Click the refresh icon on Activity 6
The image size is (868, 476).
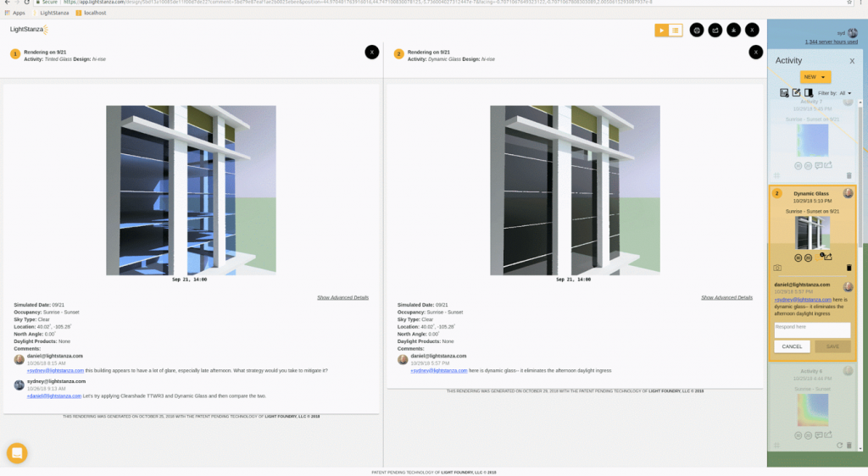coord(838,446)
